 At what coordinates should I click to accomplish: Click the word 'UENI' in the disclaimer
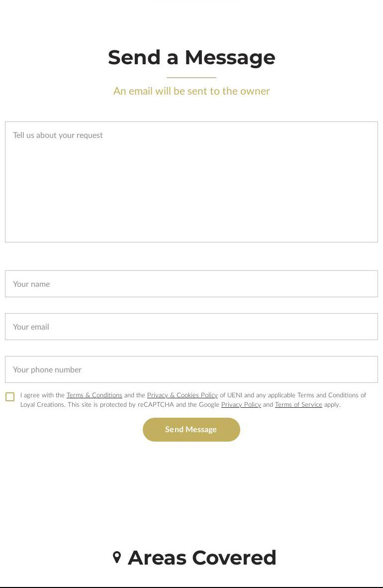(x=235, y=395)
